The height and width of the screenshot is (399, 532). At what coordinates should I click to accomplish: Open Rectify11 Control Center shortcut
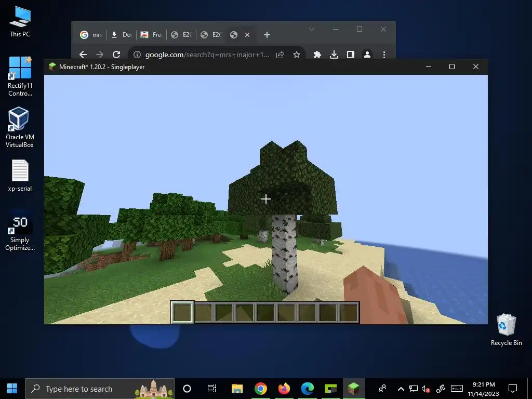pyautogui.click(x=20, y=77)
